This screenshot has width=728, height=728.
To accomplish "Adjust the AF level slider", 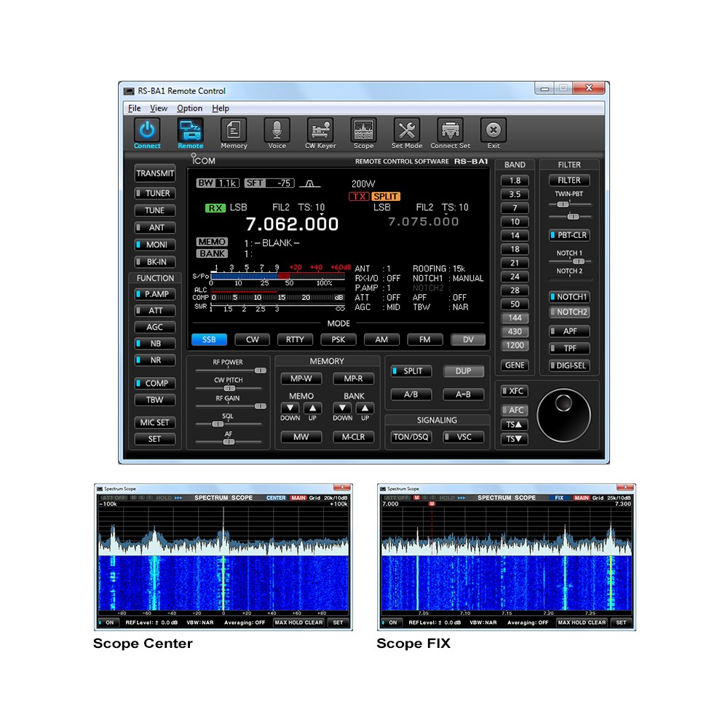I will 229,441.
